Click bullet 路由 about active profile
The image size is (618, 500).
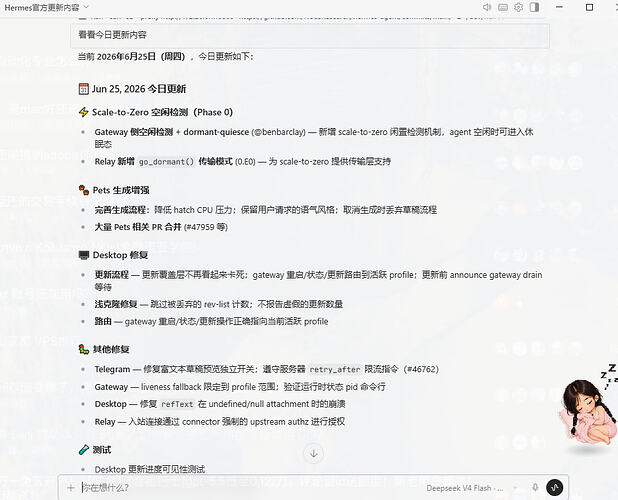click(x=211, y=322)
